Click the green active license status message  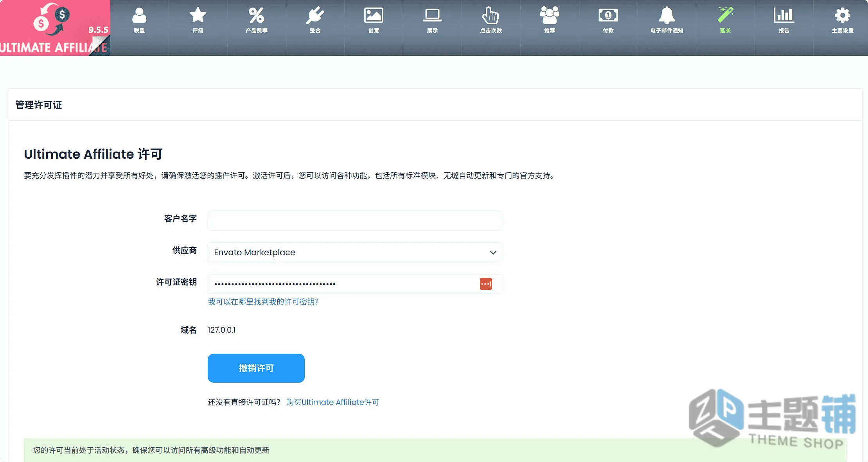pyautogui.click(x=435, y=450)
